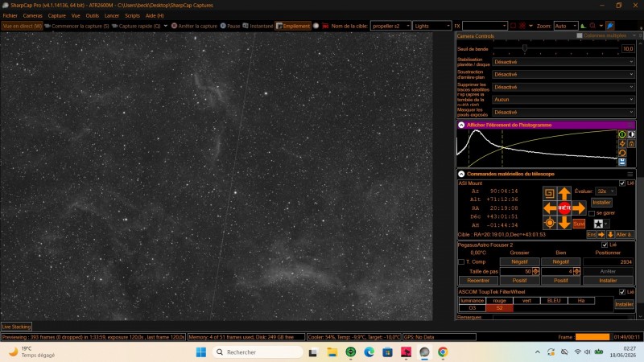
Task: Click the Recentrer focuser button
Action: coord(478,280)
